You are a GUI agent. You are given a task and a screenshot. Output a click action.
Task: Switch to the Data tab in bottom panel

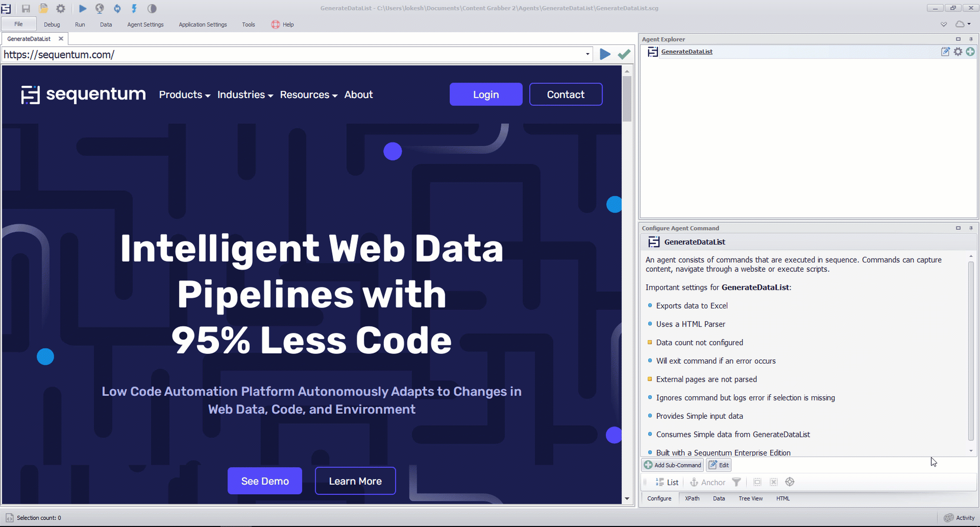[x=719, y=498]
